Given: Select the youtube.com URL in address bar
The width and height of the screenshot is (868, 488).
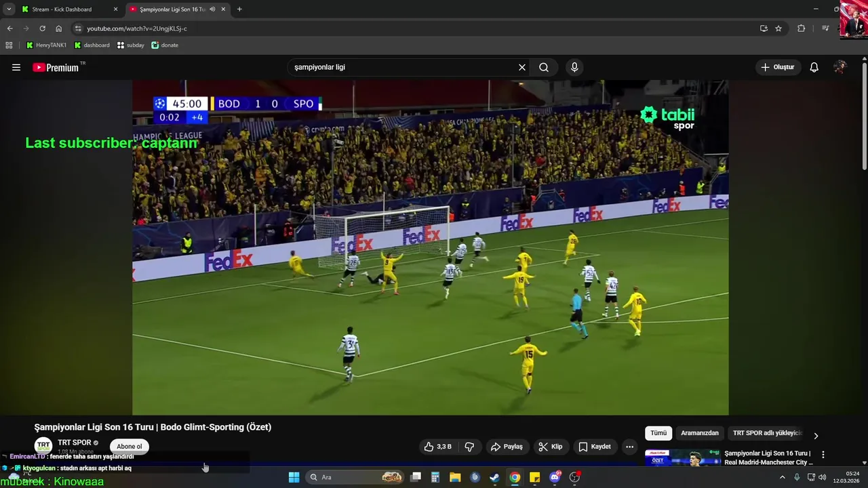Looking at the screenshot, I should 137,28.
